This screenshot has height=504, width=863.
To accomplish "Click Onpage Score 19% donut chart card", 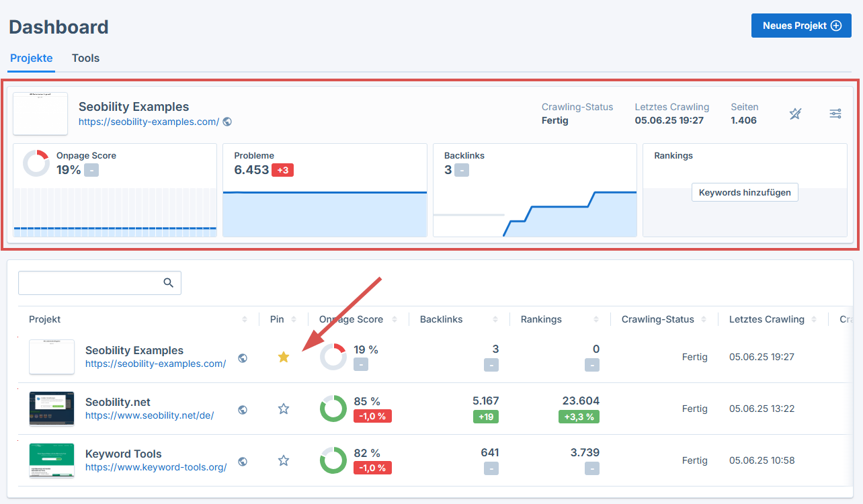I will pyautogui.click(x=115, y=190).
